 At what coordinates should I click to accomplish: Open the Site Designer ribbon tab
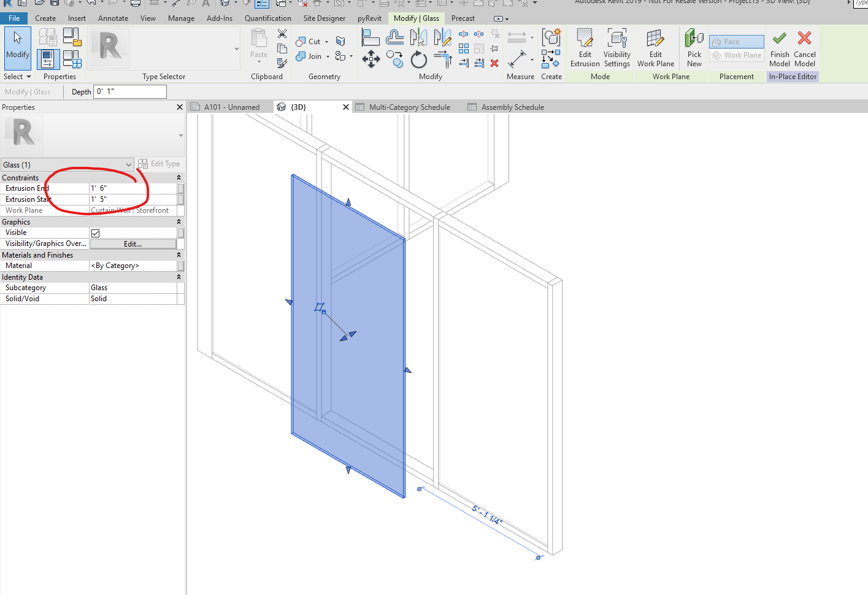coord(325,18)
